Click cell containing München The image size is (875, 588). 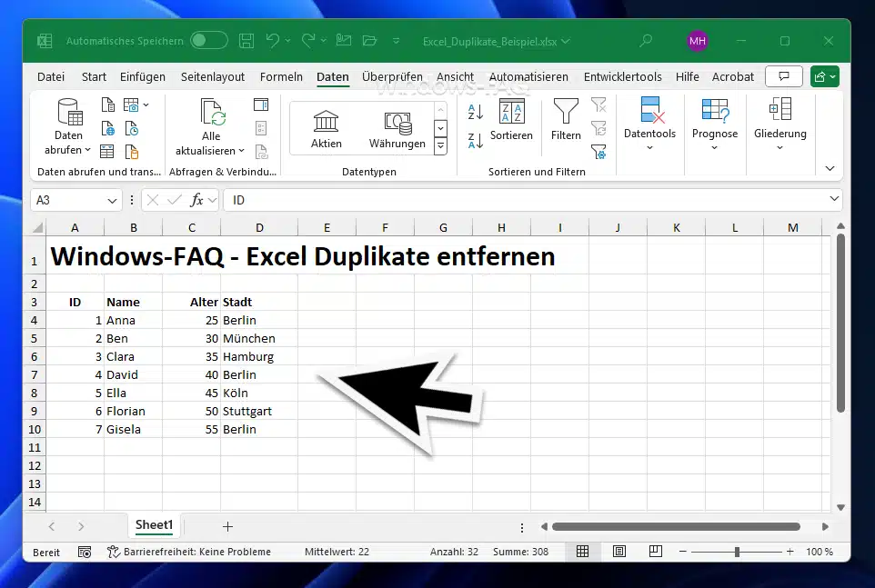click(x=259, y=338)
